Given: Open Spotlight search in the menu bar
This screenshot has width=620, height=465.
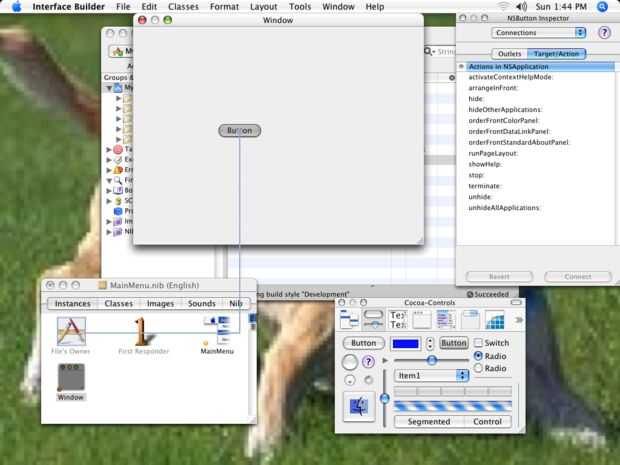Looking at the screenshot, I should click(602, 7).
